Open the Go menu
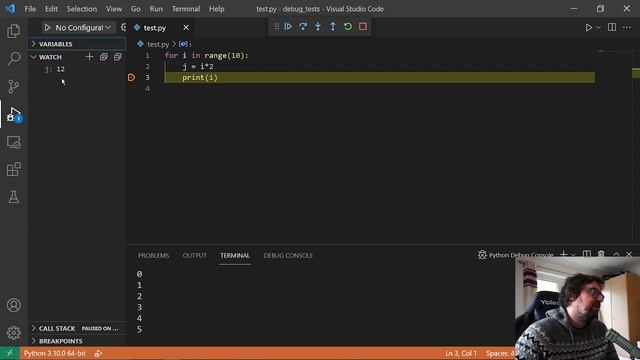This screenshot has height=360, width=640. pyautogui.click(x=136, y=9)
